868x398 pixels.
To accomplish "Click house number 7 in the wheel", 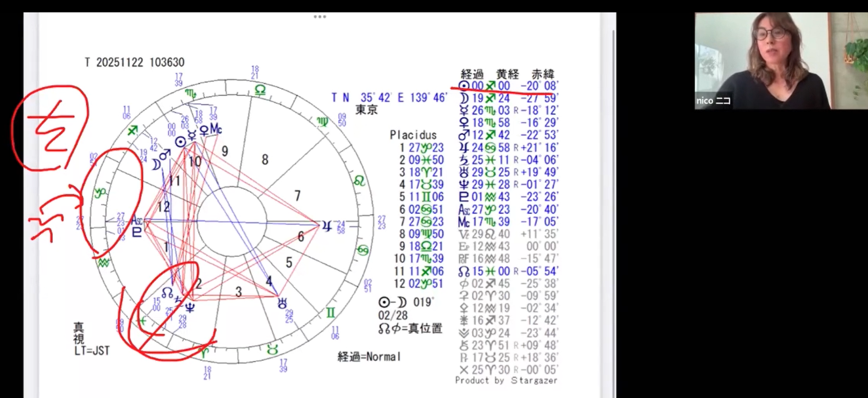I will tap(297, 196).
